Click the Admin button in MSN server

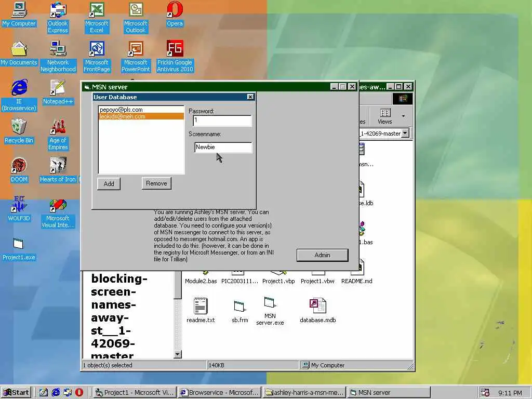click(322, 255)
